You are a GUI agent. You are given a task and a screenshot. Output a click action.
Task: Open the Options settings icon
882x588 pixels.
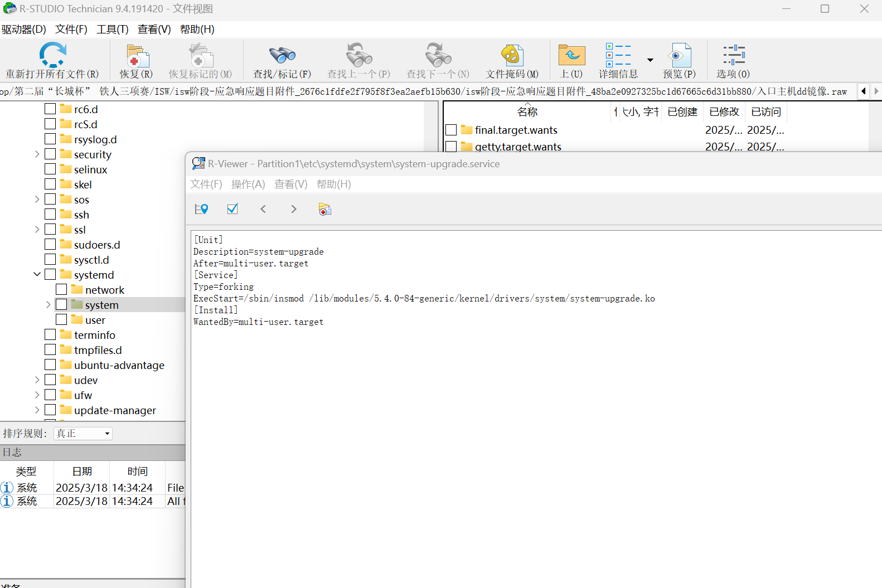coord(733,56)
